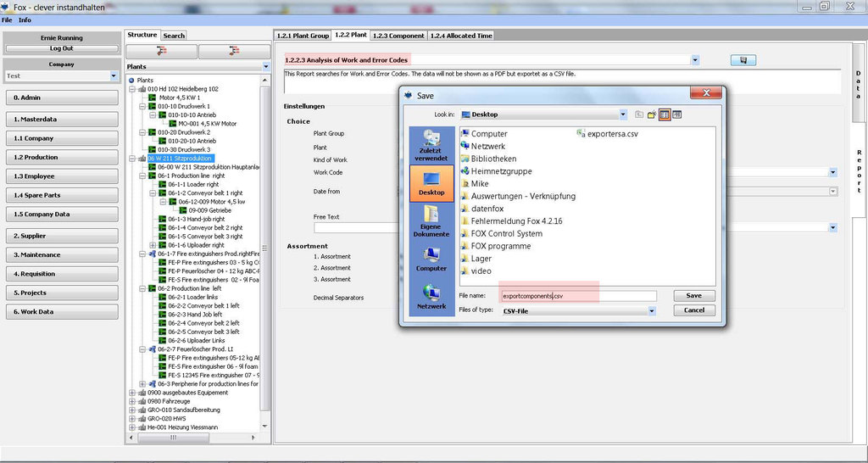The width and height of the screenshot is (868, 463).
Task: Open the Company dropdown showing Test
Action: (x=114, y=75)
